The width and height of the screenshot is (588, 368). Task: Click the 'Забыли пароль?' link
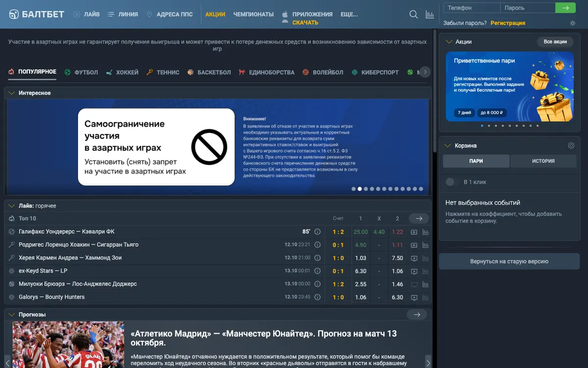pyautogui.click(x=465, y=23)
